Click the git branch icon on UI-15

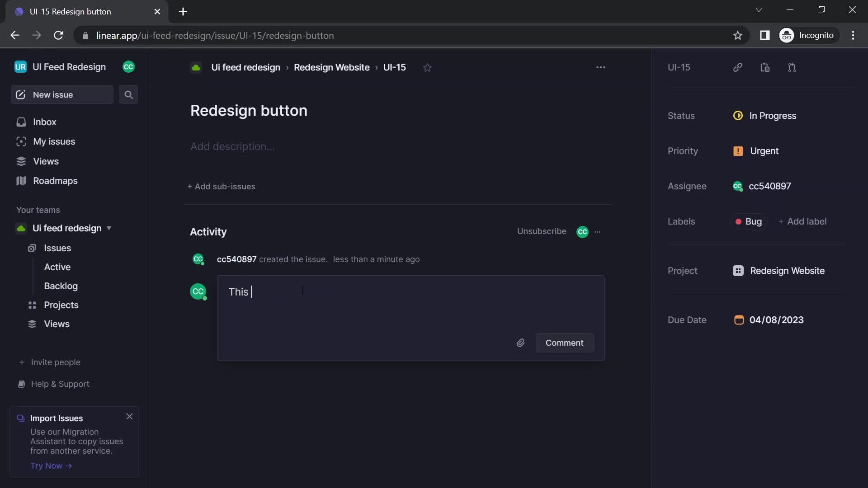(792, 67)
